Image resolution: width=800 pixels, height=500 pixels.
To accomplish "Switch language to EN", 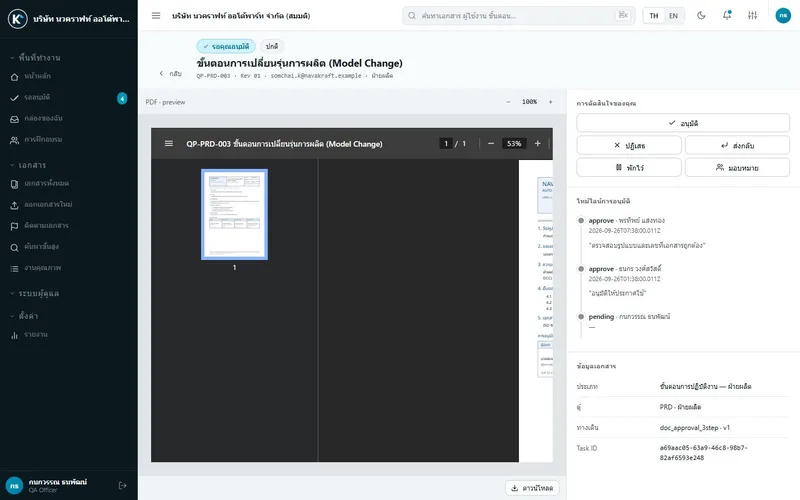I will (673, 16).
